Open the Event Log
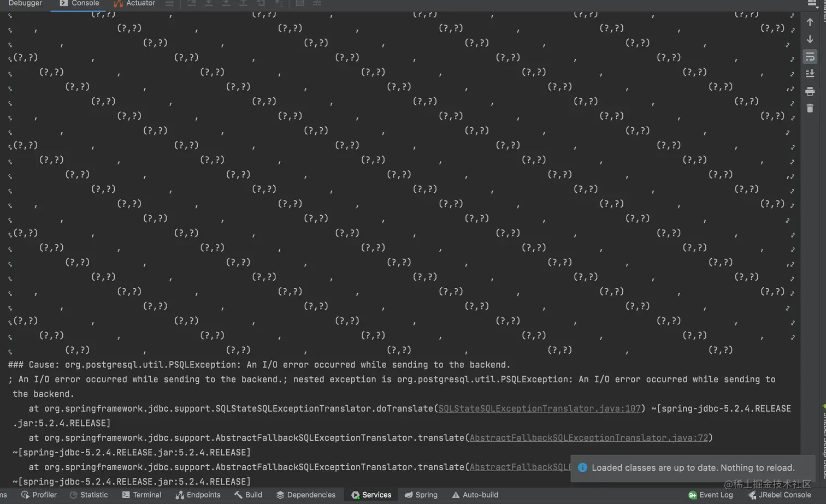Image resolution: width=826 pixels, height=504 pixels. coord(710,495)
